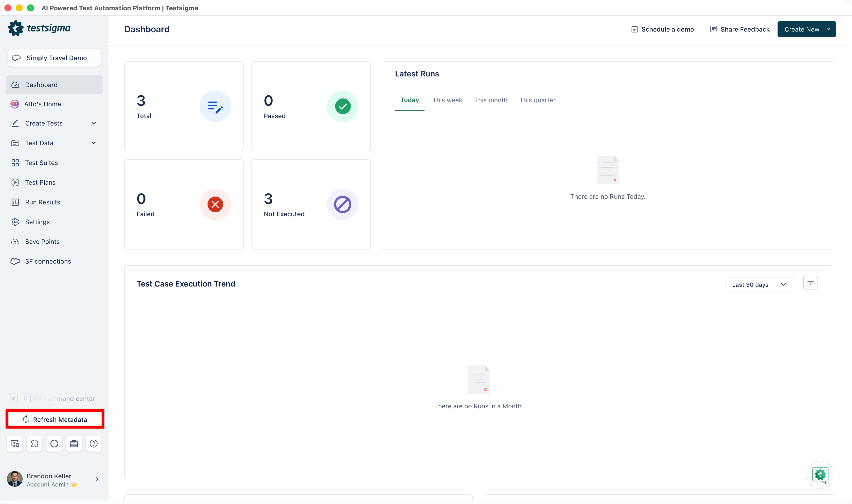The height and width of the screenshot is (504, 852).
Task: Select Simply Travel Demo project switcher
Action: tap(54, 58)
